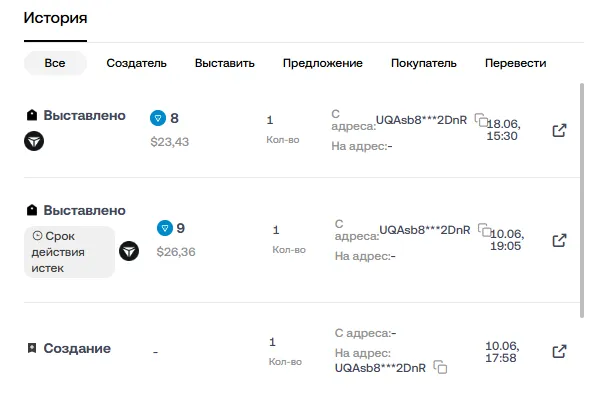The height and width of the screenshot is (419, 594).
Task: Click the Срок действия истек badge
Action: (x=69, y=252)
